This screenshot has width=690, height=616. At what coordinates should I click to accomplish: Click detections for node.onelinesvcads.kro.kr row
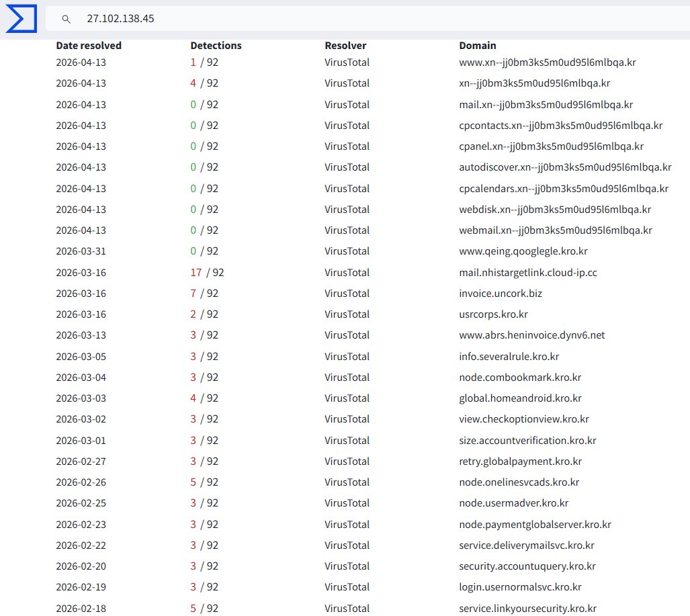[204, 482]
